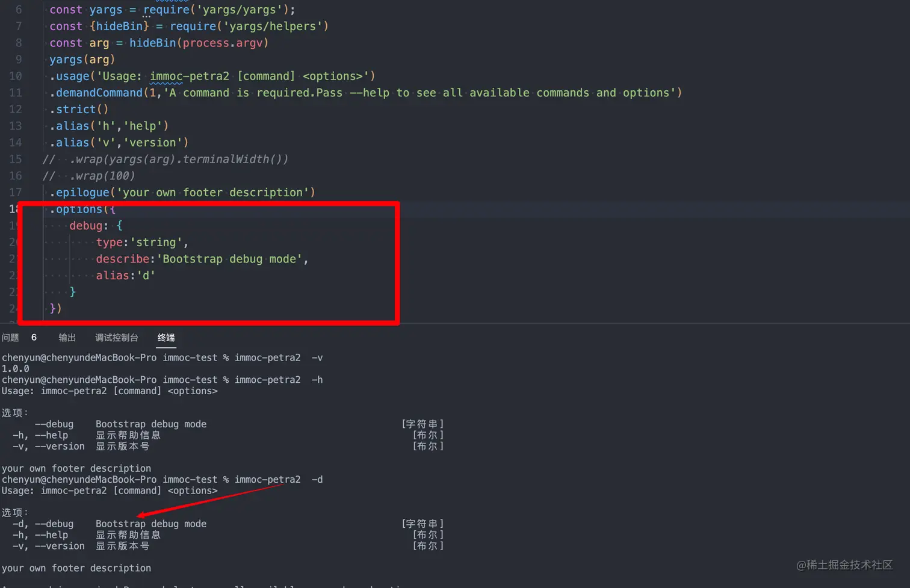Viewport: 910px width, 588px height.
Task: Click terminal command immoc-petra2 -v
Action: coord(279,357)
